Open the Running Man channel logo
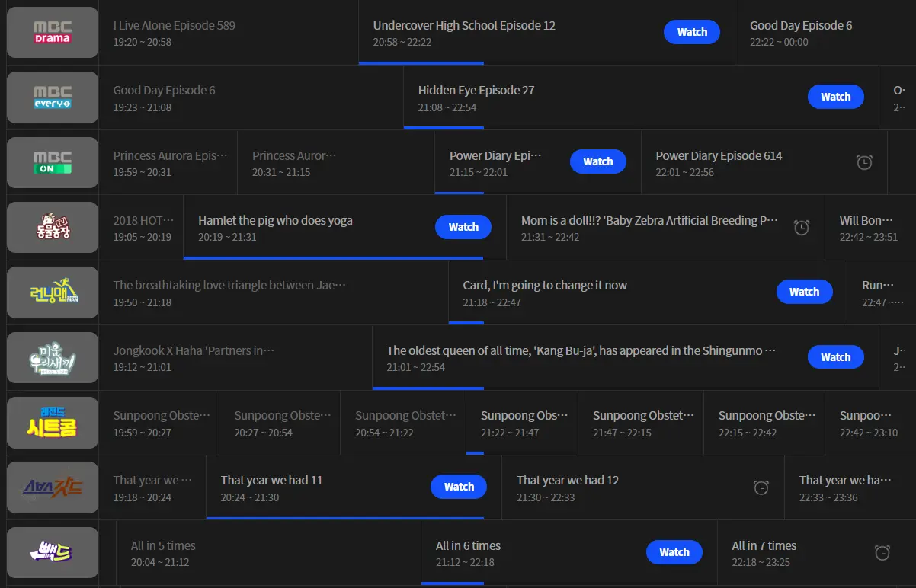This screenshot has width=916, height=588. tap(53, 292)
